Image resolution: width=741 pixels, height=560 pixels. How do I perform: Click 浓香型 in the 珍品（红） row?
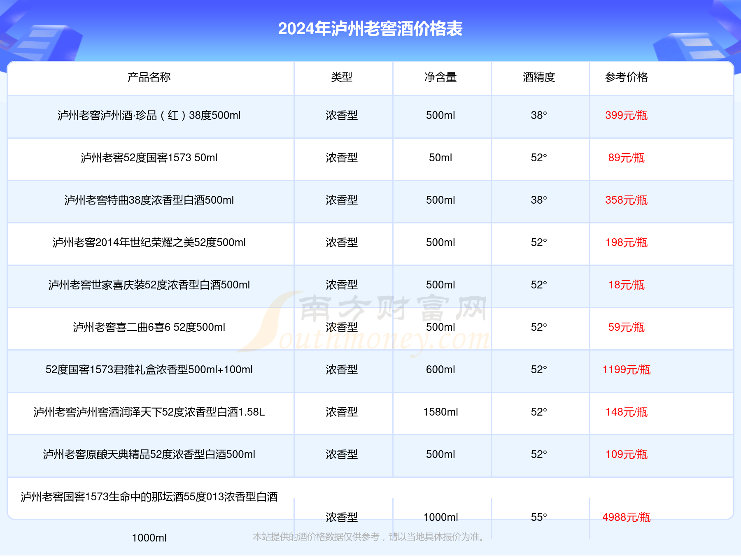coord(342,115)
